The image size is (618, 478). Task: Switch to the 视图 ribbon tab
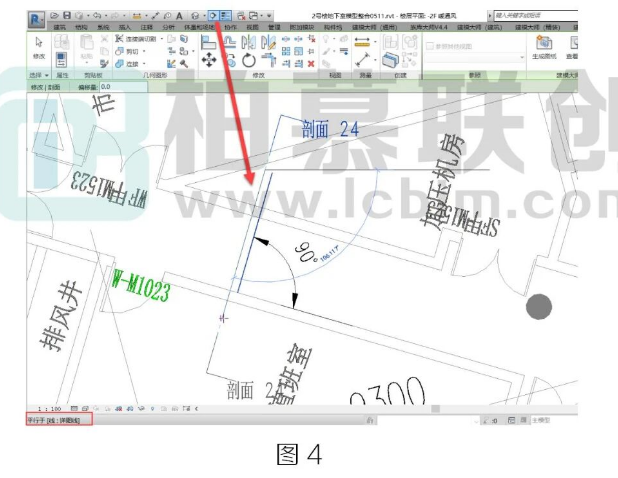[252, 28]
